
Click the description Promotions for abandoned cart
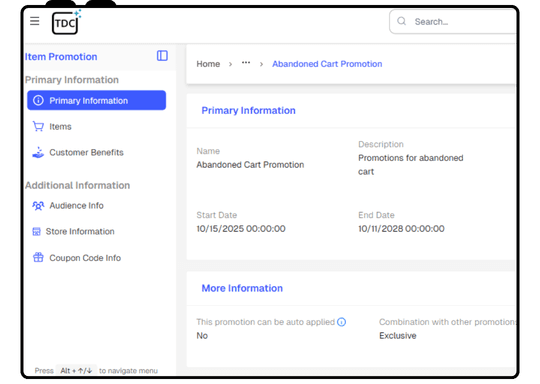pyautogui.click(x=411, y=165)
